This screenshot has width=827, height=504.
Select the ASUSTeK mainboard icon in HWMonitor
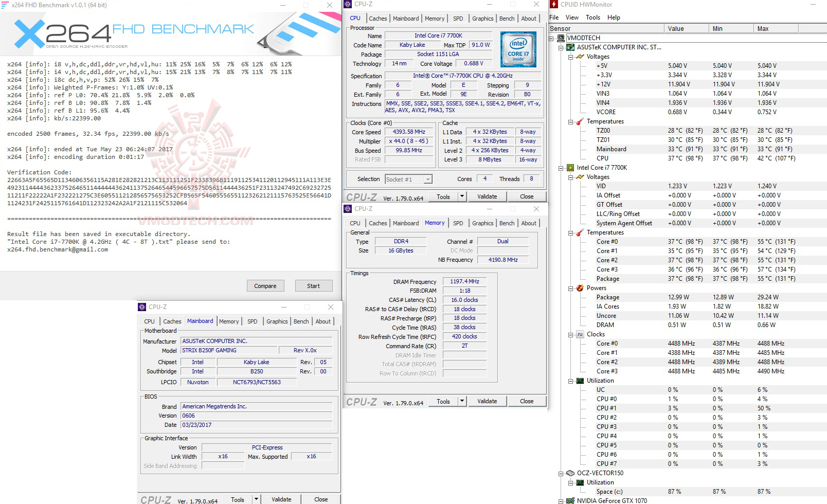(570, 47)
